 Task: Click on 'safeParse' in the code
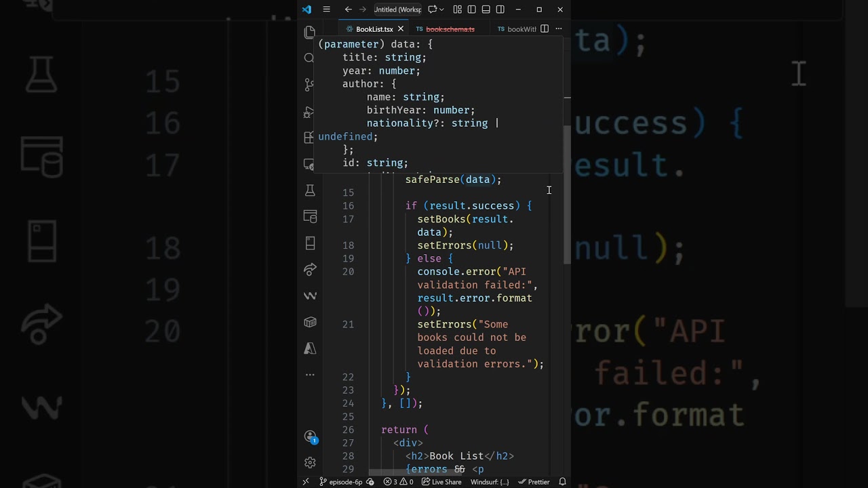pos(432,180)
